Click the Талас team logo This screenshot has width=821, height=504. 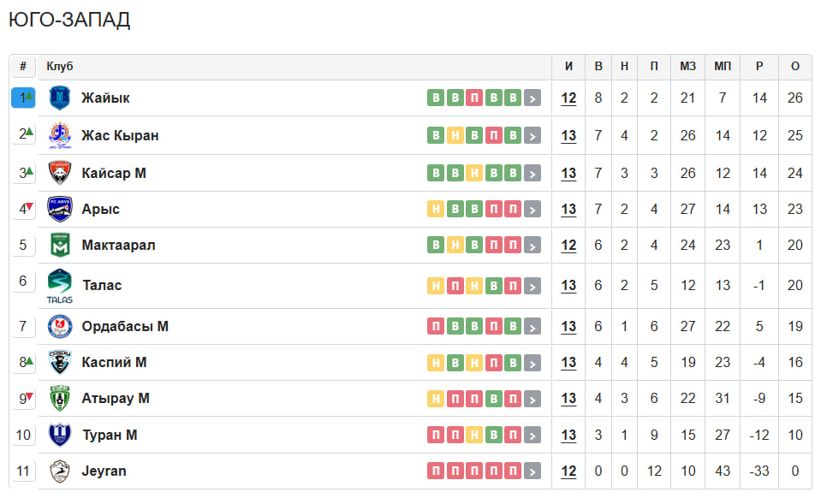click(60, 286)
